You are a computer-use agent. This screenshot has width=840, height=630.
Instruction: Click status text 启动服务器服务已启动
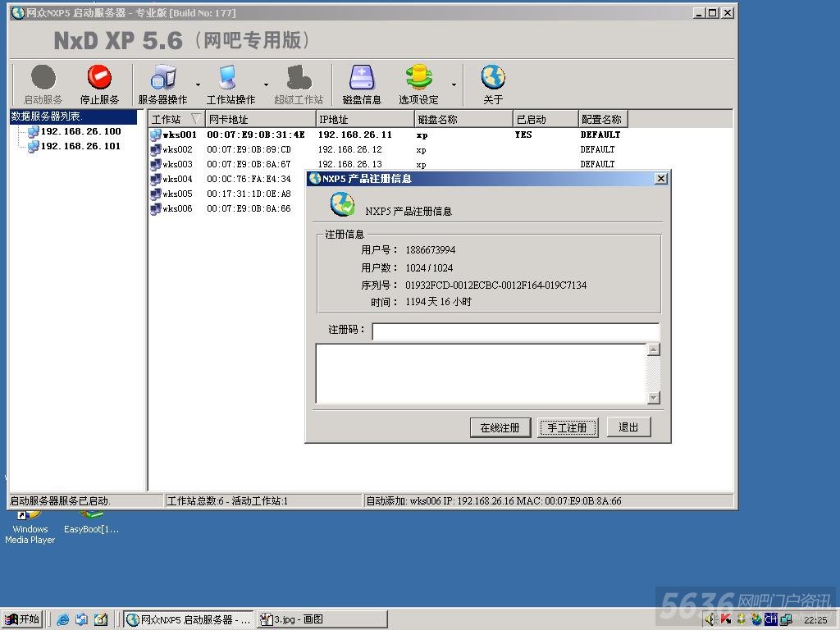(60, 501)
